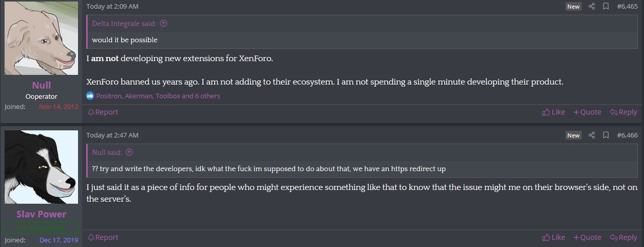Bookmark post #6,466
Screen dimensions: 644x247
click(606, 135)
